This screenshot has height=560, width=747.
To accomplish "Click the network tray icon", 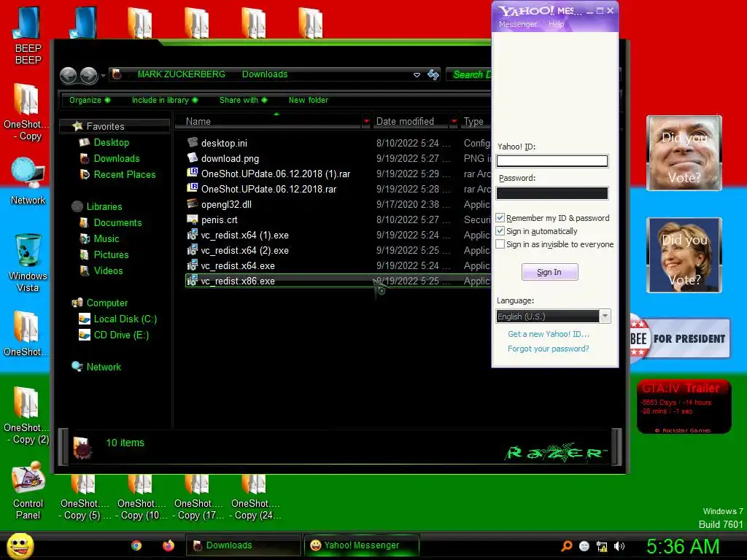I will pyautogui.click(x=602, y=547).
